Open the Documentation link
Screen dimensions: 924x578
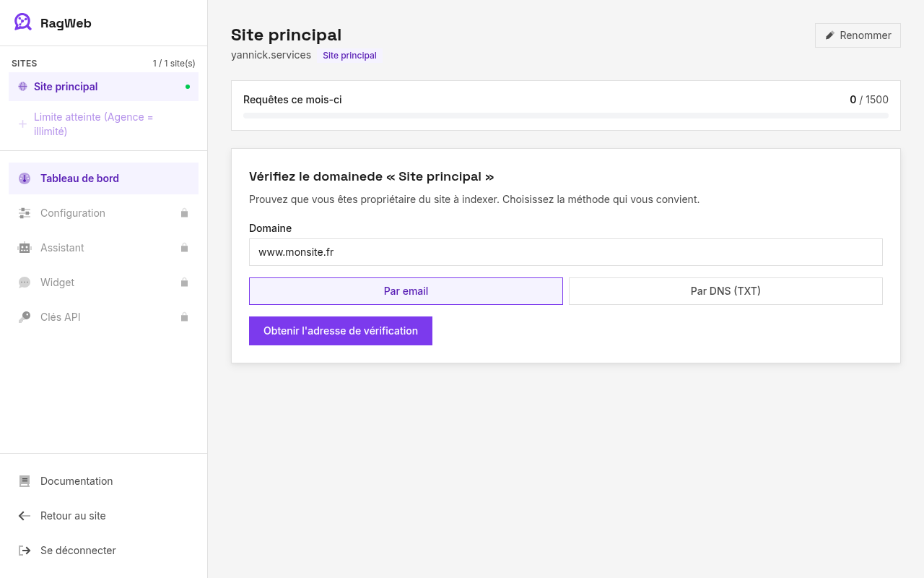[x=103, y=481]
